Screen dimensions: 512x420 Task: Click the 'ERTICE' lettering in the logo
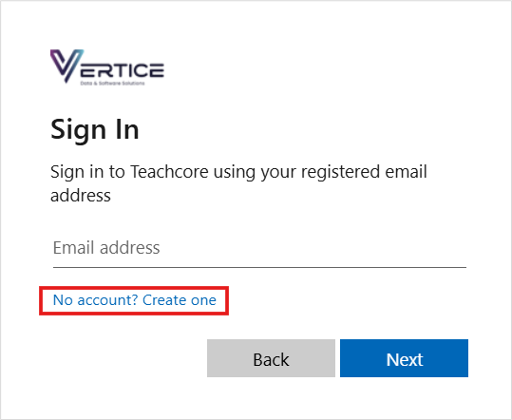pos(122,70)
